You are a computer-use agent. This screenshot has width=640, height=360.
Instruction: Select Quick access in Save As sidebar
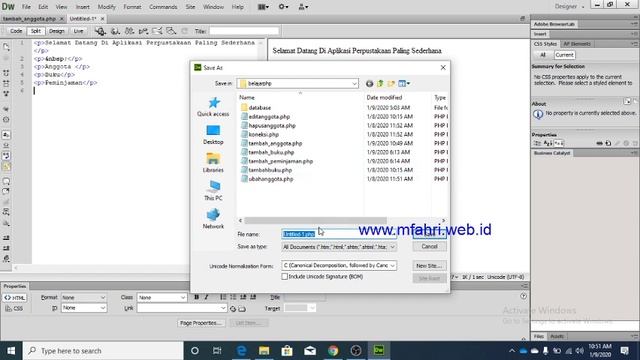[x=213, y=107]
